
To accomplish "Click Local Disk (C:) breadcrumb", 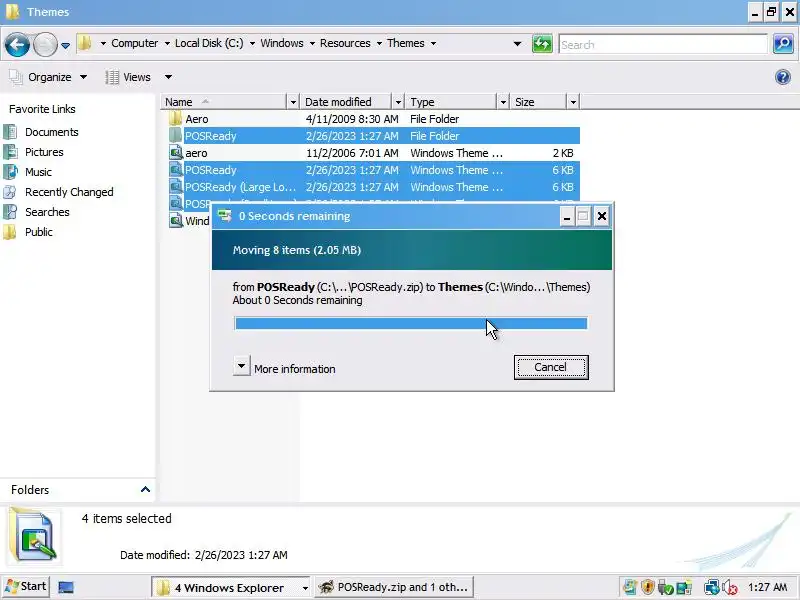I will pyautogui.click(x=209, y=43).
